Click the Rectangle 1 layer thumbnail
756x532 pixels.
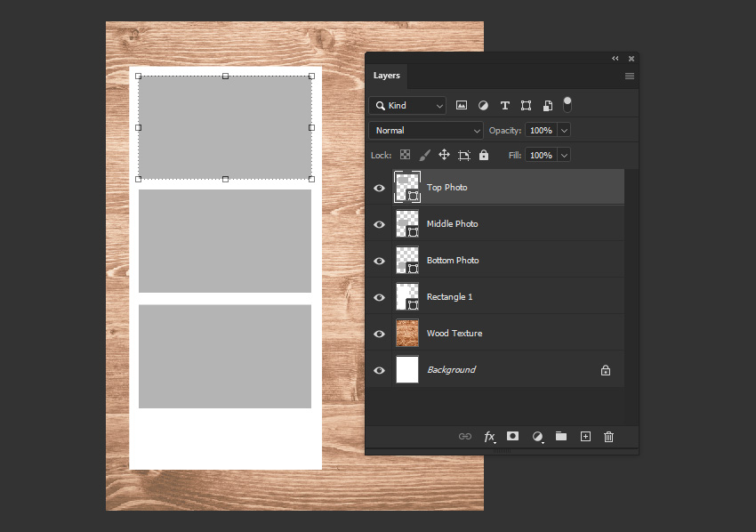click(407, 296)
